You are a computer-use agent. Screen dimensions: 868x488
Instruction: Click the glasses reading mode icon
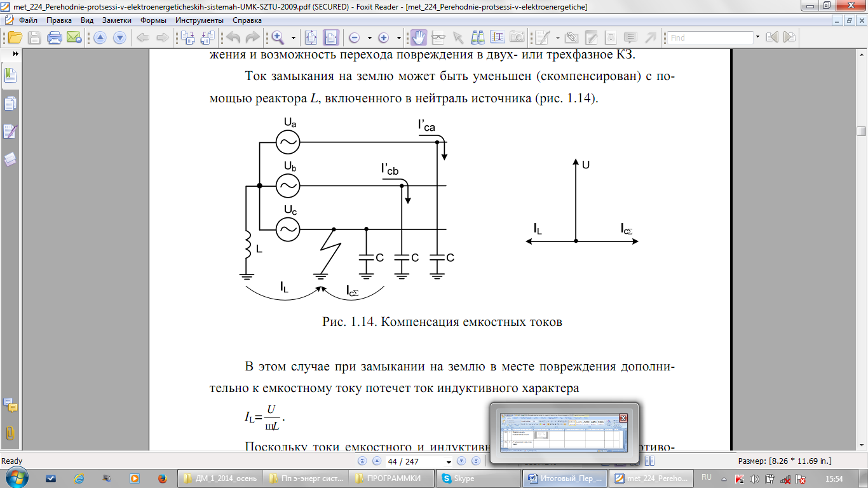[439, 37]
